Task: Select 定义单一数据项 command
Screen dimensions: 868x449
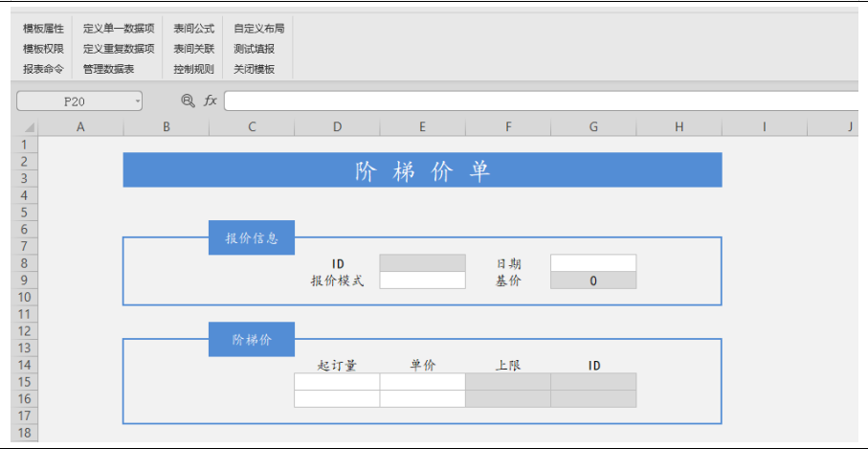Action: click(x=119, y=29)
